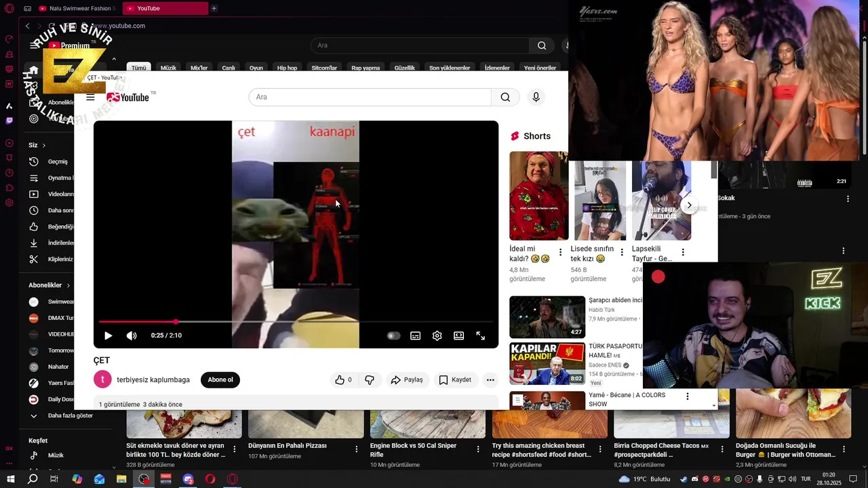Viewport: 868px width, 488px height.
Task: Open Discord from the Windows taskbar
Action: tap(188, 479)
